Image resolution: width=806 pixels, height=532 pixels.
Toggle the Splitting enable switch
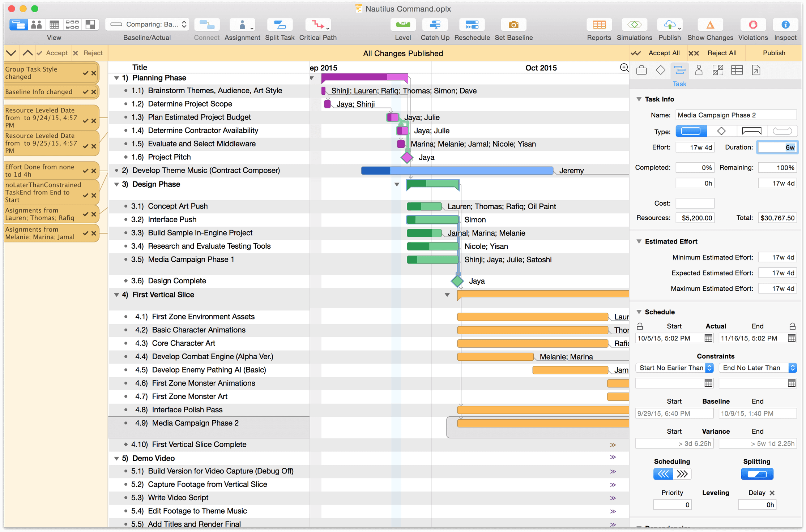coord(757,473)
